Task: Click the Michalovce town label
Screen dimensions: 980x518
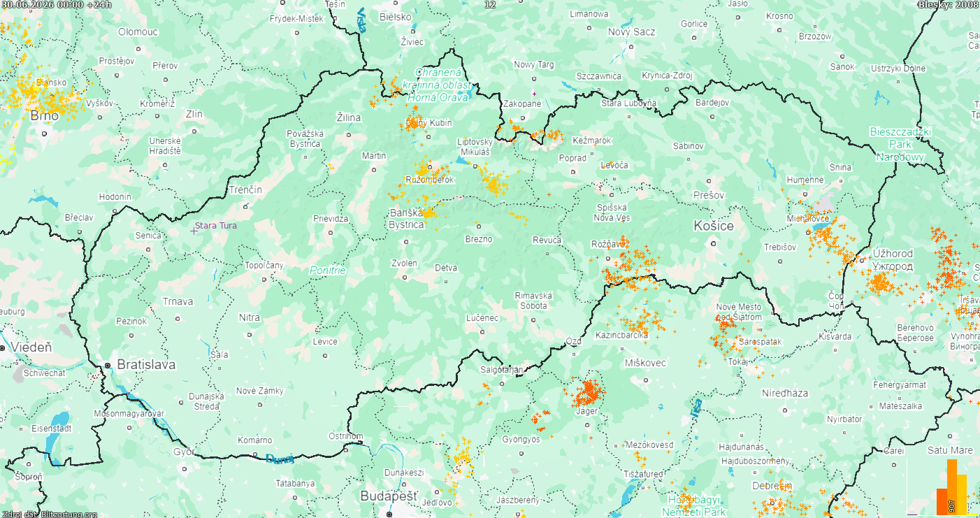Action: [x=807, y=218]
